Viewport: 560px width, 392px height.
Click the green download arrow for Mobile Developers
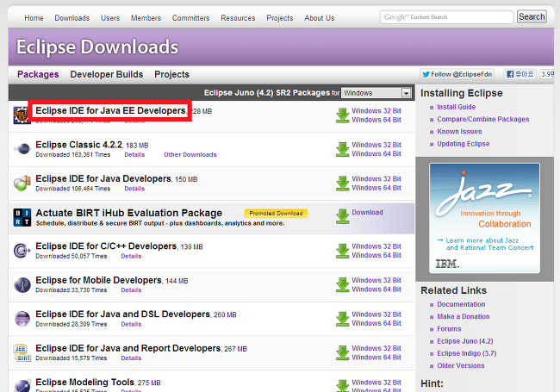click(x=343, y=285)
